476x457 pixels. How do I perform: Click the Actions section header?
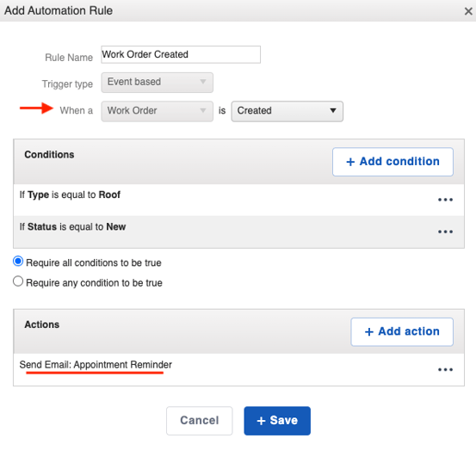(42, 324)
